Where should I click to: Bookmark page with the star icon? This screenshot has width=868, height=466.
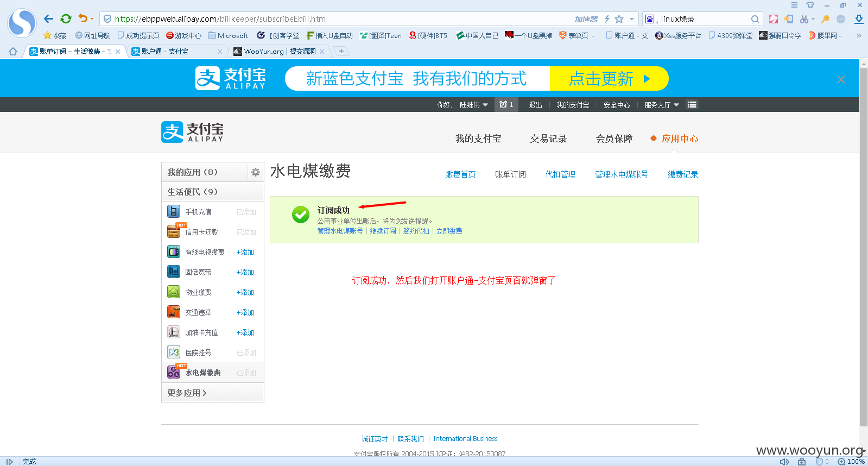click(x=619, y=19)
